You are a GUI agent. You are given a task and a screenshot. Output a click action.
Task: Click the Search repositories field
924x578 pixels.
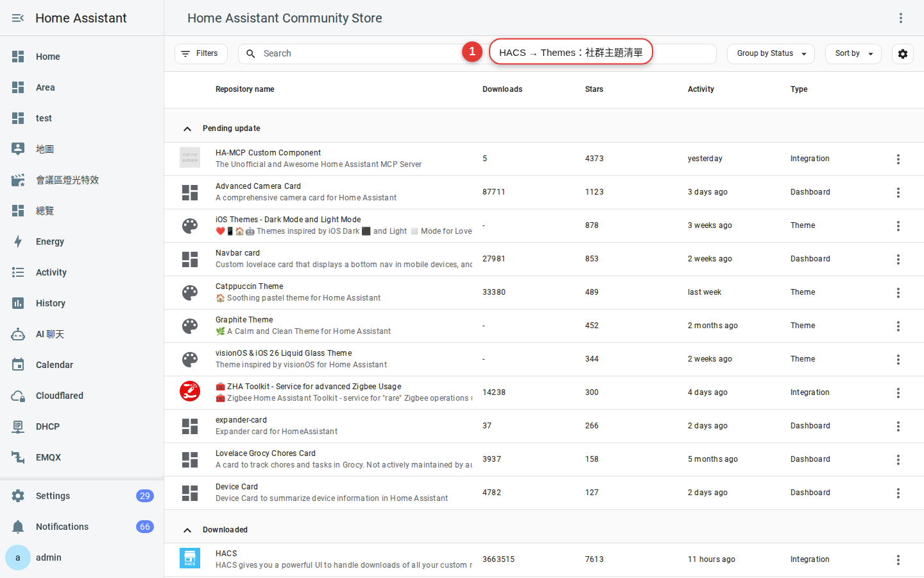tap(477, 54)
